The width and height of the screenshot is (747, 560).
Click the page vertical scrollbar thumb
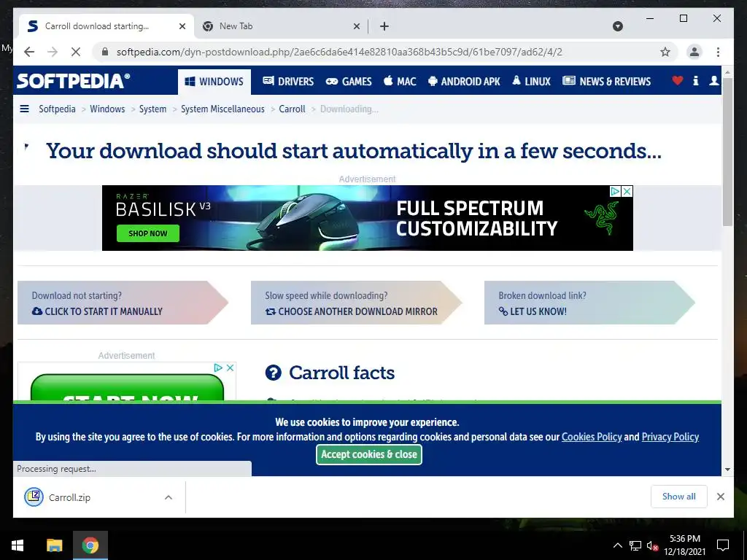727,152
